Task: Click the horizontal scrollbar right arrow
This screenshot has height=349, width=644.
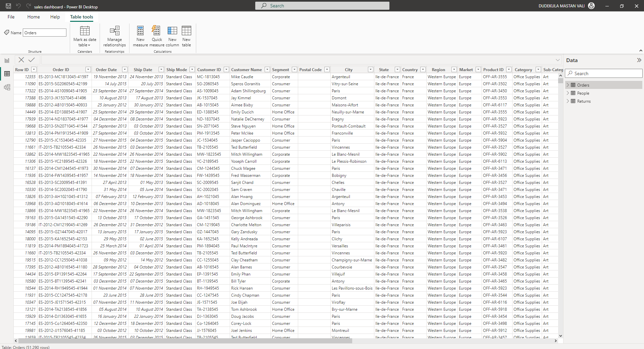Action: [556, 341]
